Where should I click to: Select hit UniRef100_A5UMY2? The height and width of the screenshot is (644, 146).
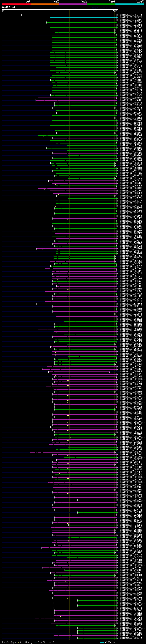click(x=131, y=103)
